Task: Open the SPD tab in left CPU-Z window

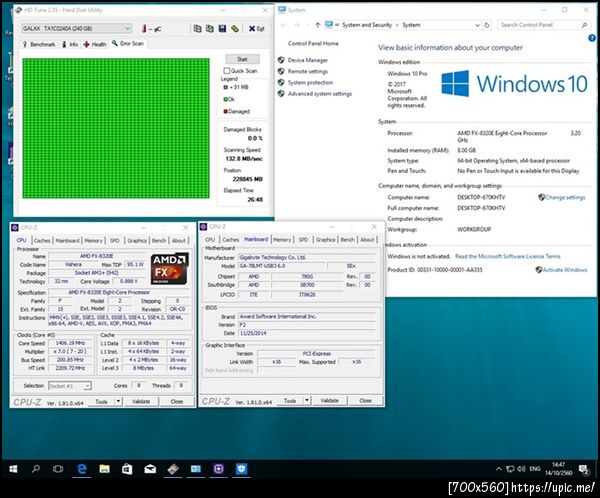Action: point(114,240)
